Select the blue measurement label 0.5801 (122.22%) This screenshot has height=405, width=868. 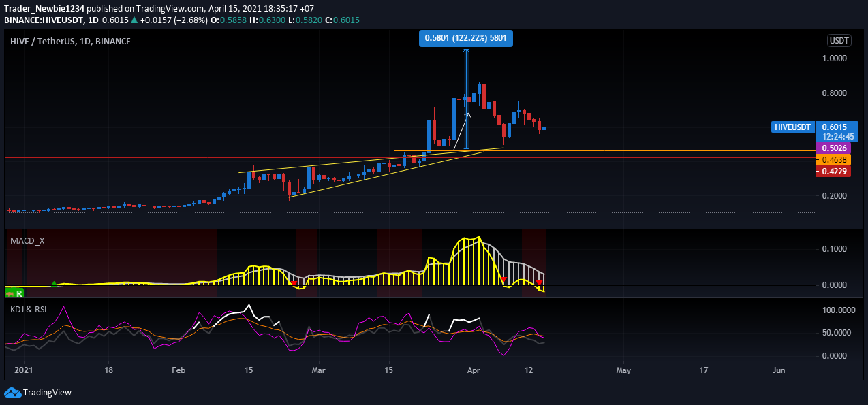coord(466,39)
